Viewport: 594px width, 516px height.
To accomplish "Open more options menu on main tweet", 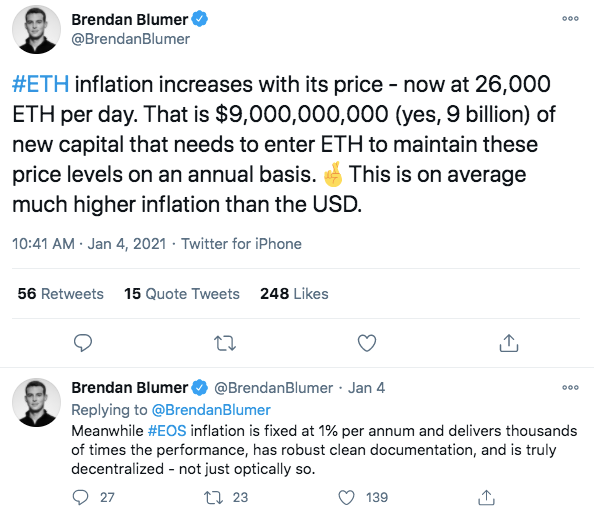I will click(570, 18).
